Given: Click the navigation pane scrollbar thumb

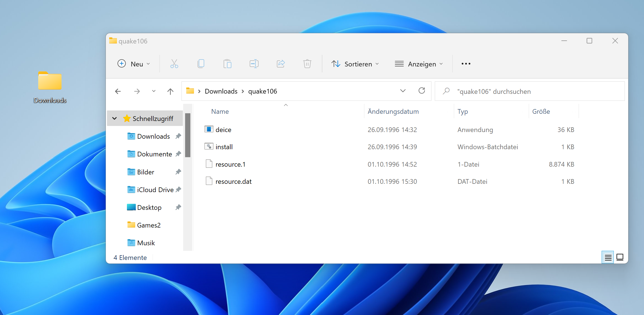Looking at the screenshot, I should point(188,135).
